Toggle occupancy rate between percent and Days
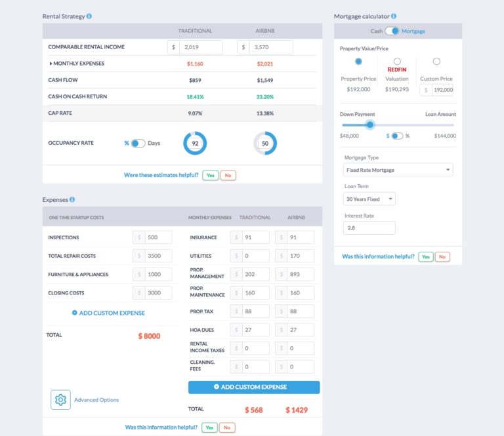Screen dimensions: 504x436 click(x=138, y=143)
